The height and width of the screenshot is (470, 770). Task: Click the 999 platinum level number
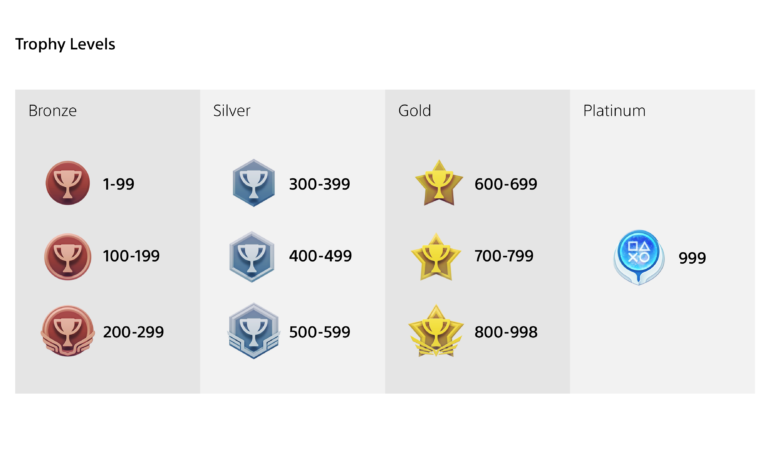click(692, 258)
